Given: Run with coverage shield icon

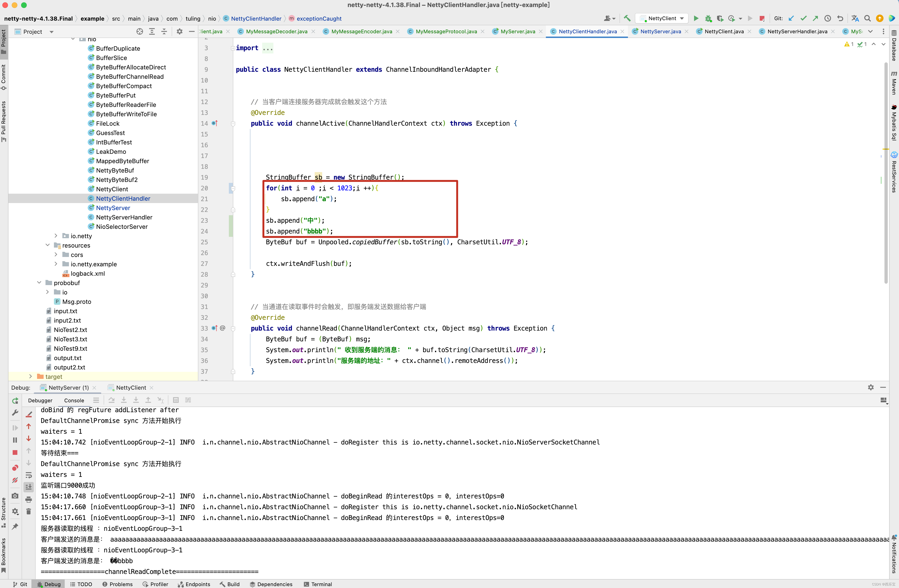Looking at the screenshot, I should [720, 18].
